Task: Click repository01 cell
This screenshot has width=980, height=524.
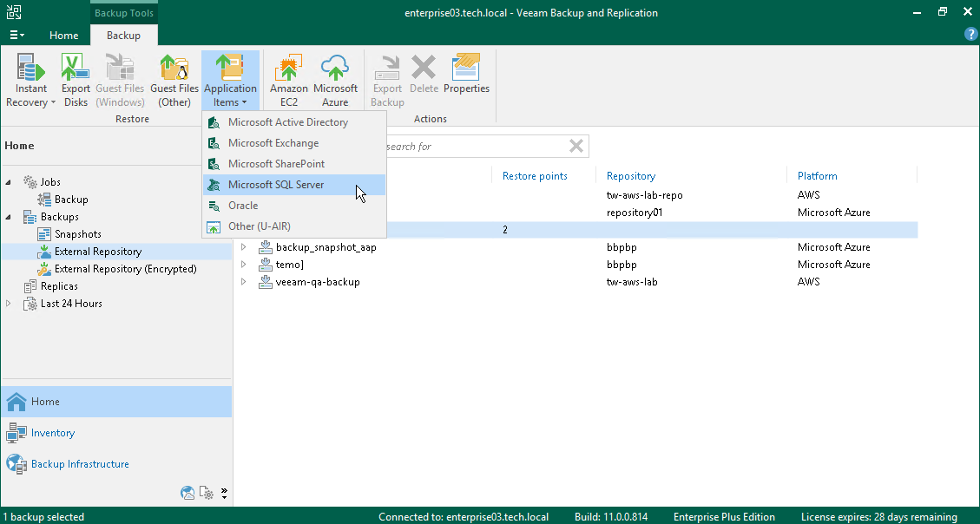Action: [x=635, y=213]
